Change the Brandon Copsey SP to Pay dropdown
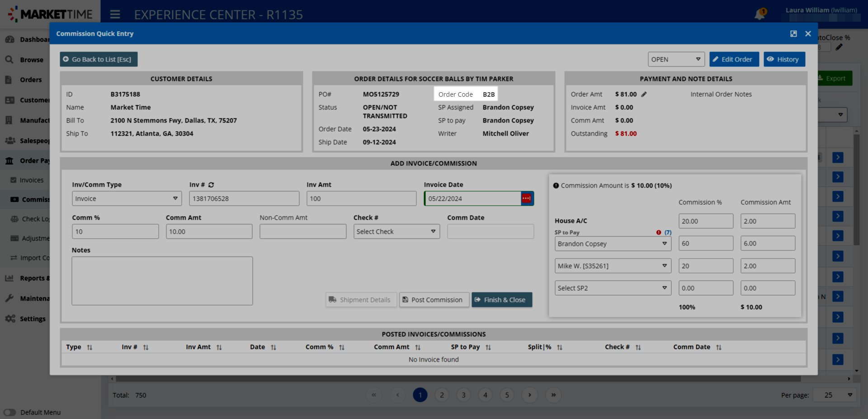 tap(613, 244)
